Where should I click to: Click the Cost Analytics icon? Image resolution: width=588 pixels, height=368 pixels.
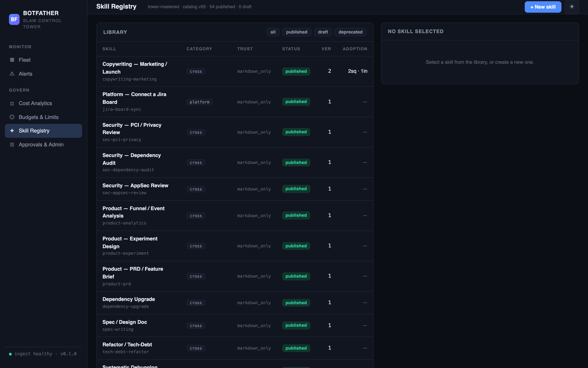[x=12, y=103]
